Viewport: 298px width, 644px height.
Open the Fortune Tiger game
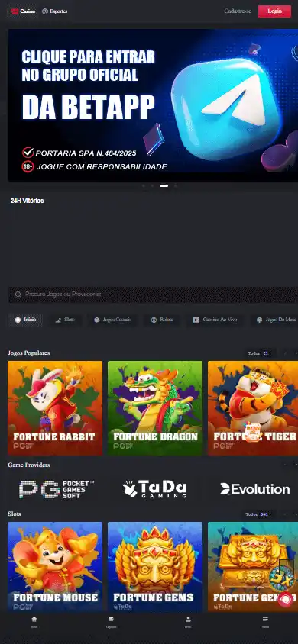click(x=253, y=407)
